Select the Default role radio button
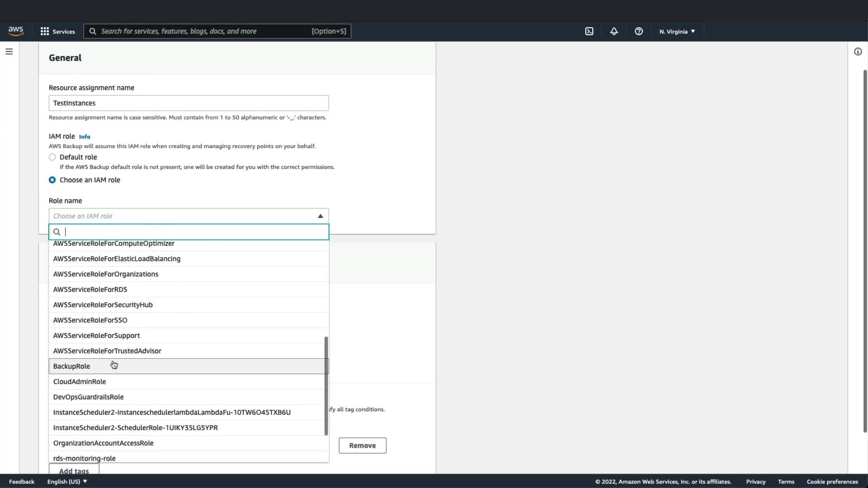 coord(52,157)
